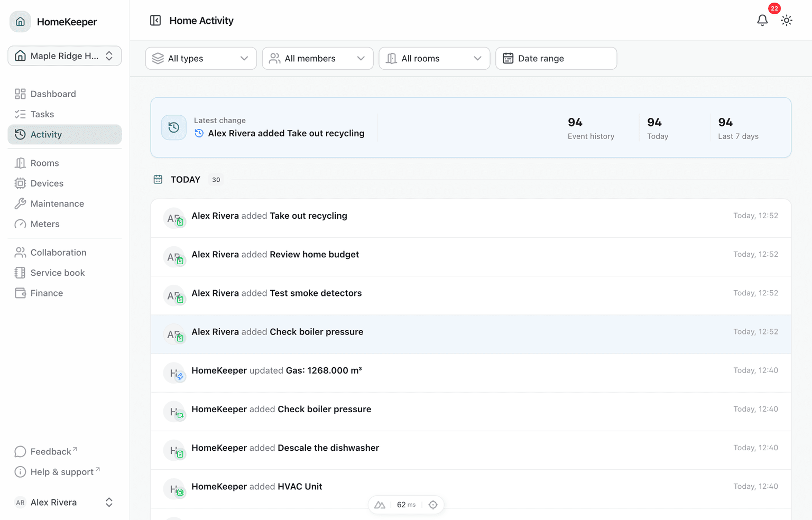Click the Dashboard grid icon
The height and width of the screenshot is (520, 812).
point(20,94)
